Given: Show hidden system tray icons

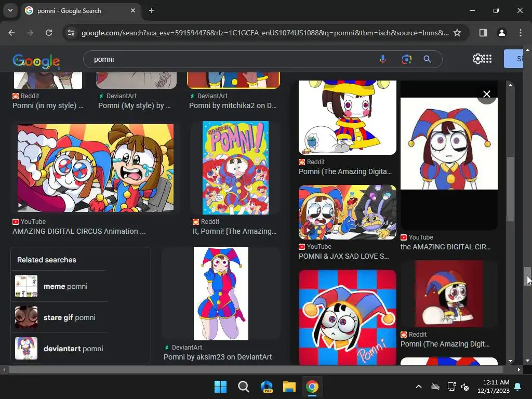Looking at the screenshot, I should (x=419, y=387).
